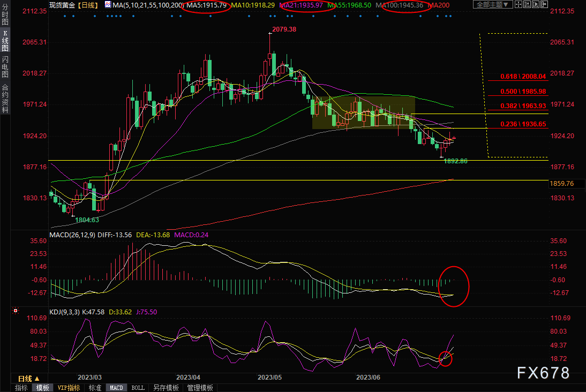Image resolution: width=586 pixels, height=392 pixels.
Task: Click the jump-to-start chart icon
Action: pos(527,4)
